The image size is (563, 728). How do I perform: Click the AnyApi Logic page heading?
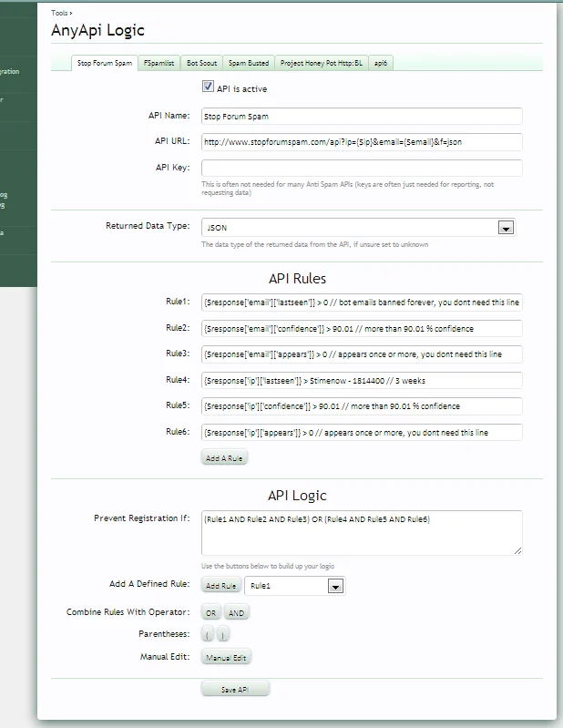point(98,31)
